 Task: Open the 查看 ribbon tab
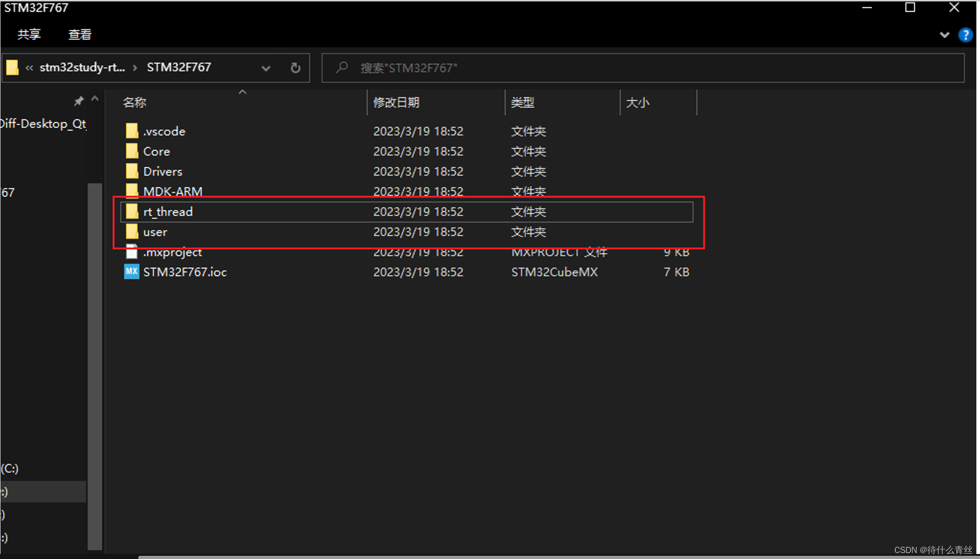[80, 35]
